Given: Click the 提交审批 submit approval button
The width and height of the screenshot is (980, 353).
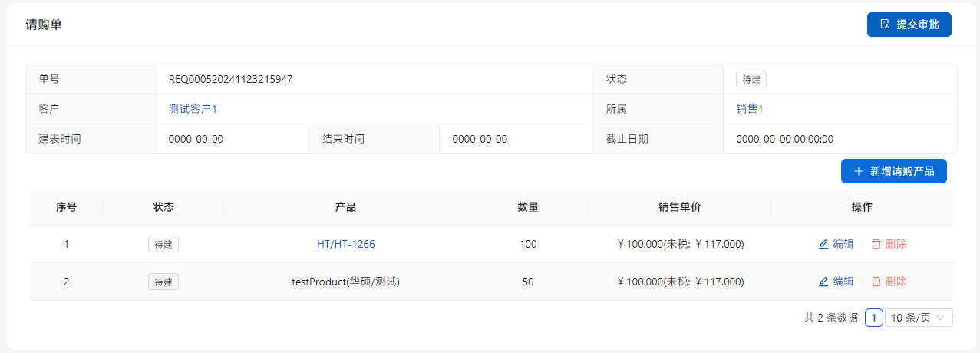Looking at the screenshot, I should [x=909, y=25].
